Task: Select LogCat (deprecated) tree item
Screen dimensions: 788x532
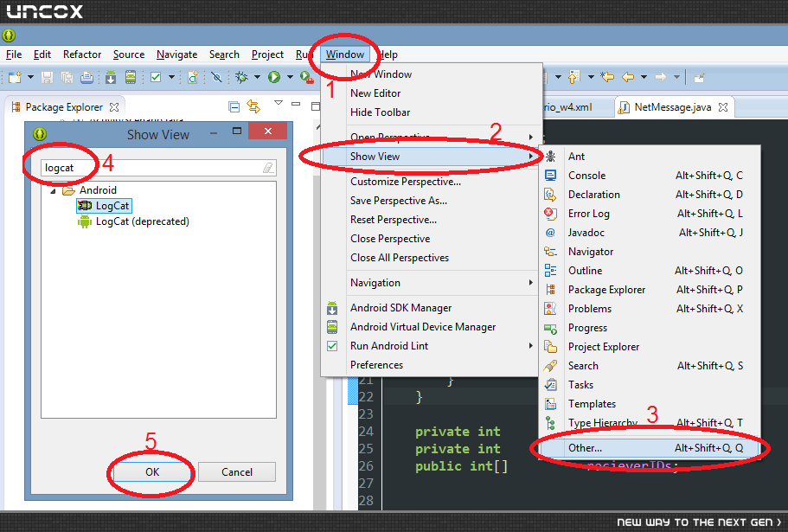Action: click(x=133, y=221)
